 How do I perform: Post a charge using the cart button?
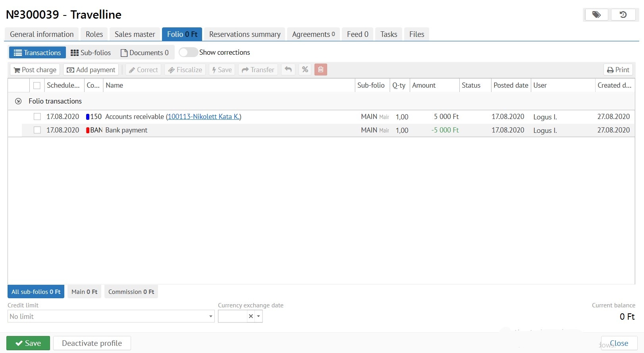[35, 70]
